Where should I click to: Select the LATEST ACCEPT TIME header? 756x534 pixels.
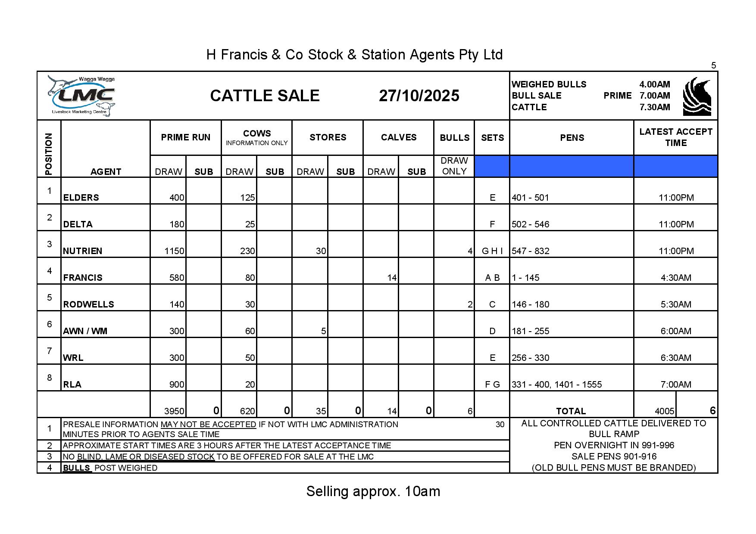(675, 137)
